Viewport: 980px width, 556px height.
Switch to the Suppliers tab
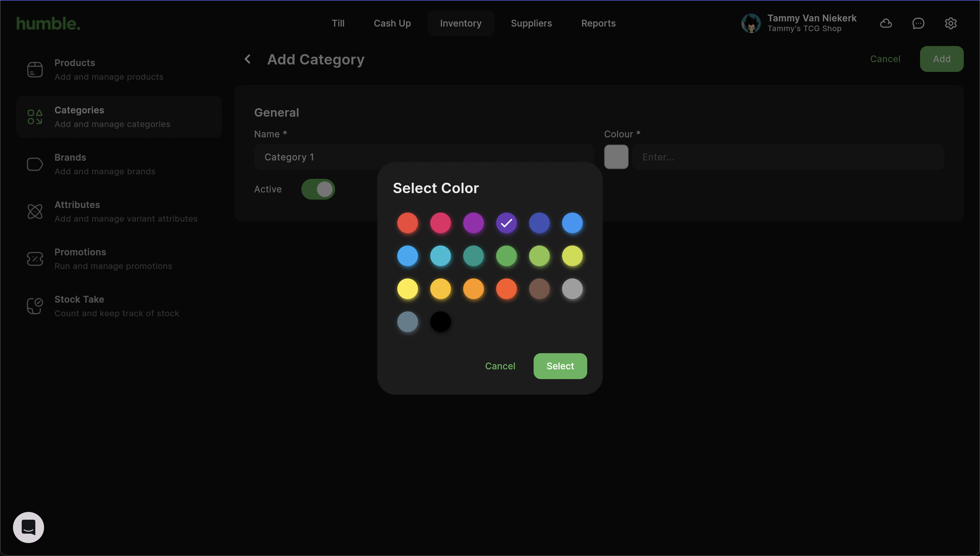pos(531,23)
